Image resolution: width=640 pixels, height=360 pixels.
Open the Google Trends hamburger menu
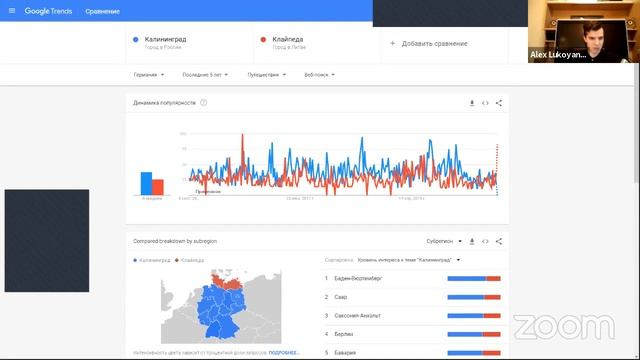pos(12,11)
